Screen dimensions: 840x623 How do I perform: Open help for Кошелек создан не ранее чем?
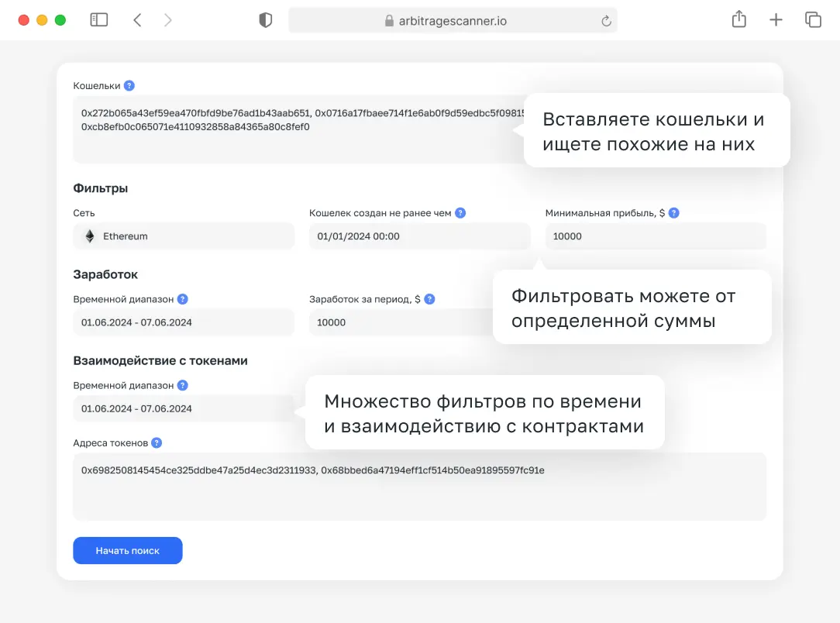tap(462, 212)
